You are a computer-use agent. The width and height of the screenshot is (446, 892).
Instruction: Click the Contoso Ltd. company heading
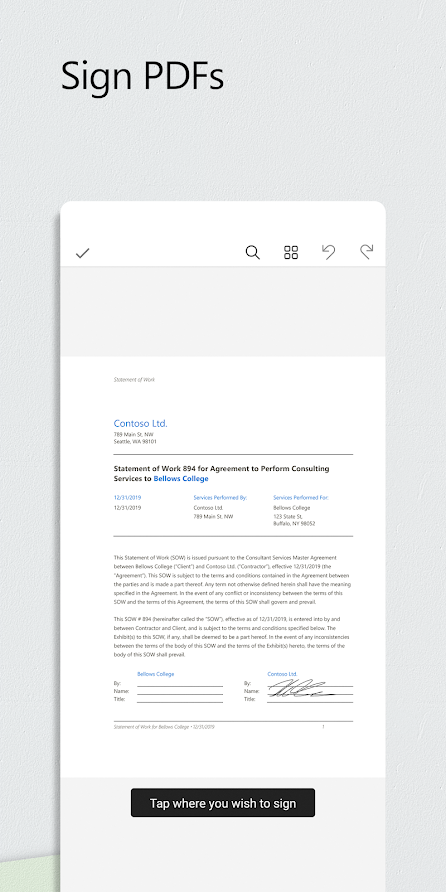click(x=141, y=423)
